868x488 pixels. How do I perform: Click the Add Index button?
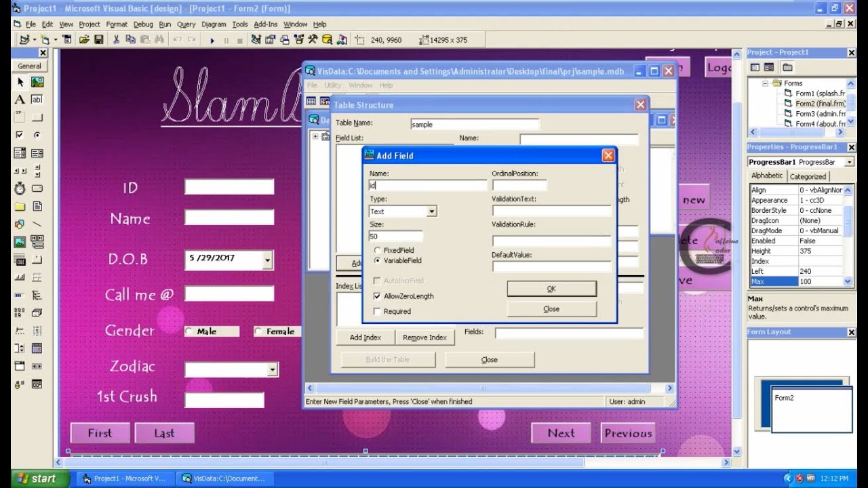point(366,338)
